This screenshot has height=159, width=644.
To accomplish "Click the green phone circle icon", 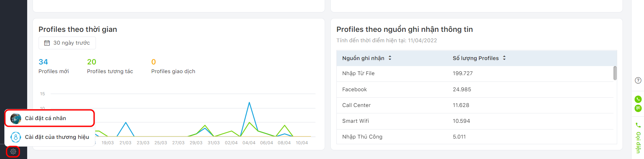I will [x=638, y=99].
